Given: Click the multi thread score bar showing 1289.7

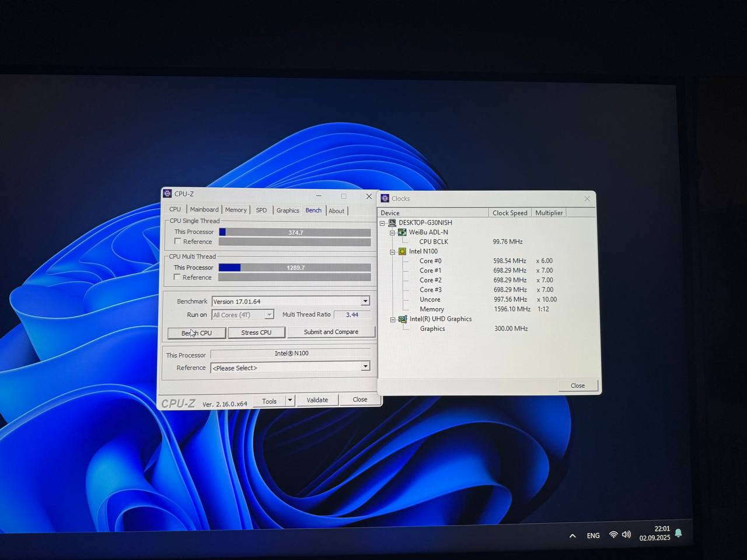Looking at the screenshot, I should tap(295, 268).
